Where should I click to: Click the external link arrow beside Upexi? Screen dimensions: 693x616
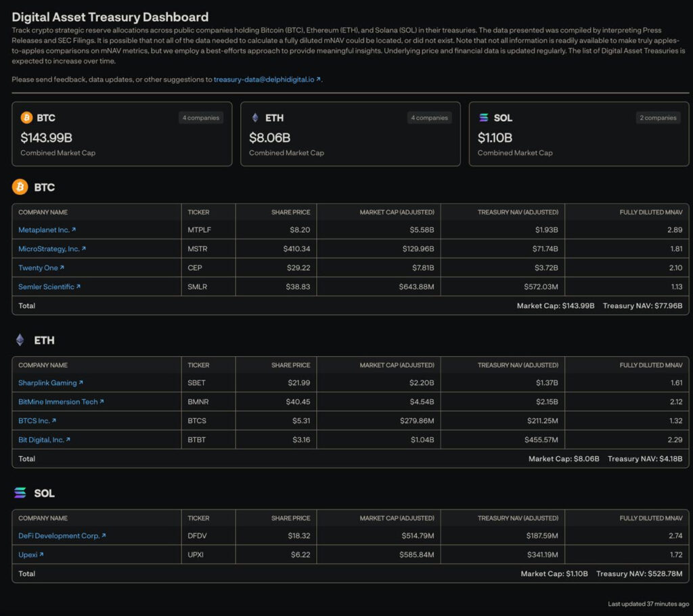click(42, 554)
